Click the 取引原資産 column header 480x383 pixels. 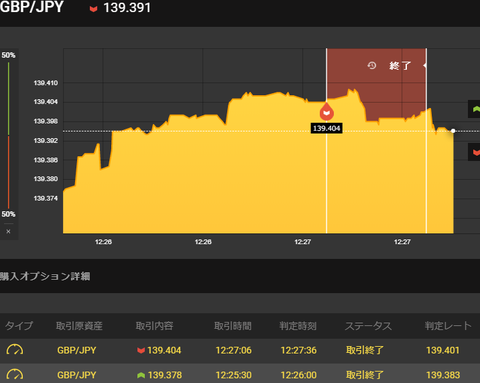click(x=79, y=326)
